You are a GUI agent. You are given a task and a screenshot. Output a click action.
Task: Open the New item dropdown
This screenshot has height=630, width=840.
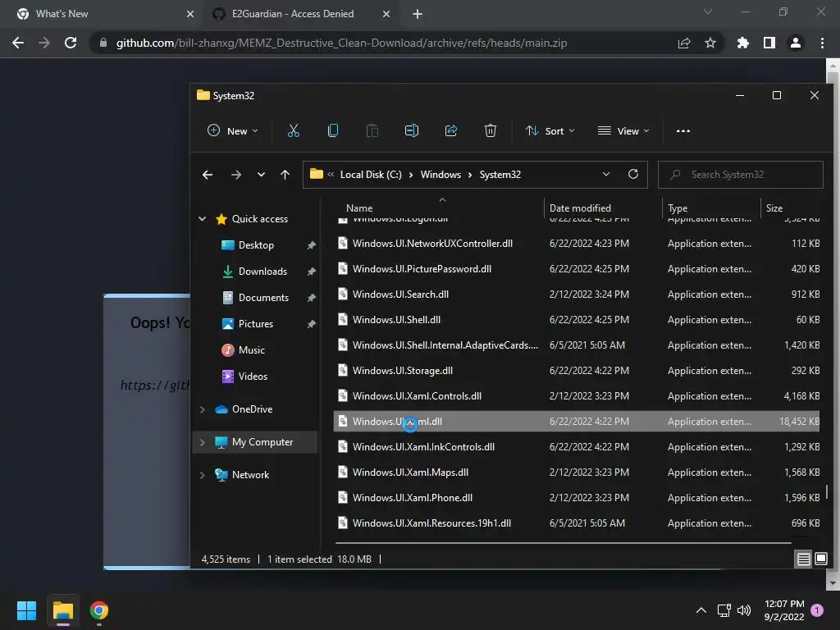[233, 130]
